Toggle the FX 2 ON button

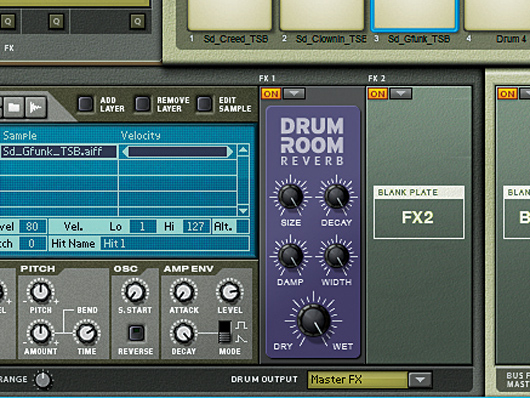click(x=378, y=94)
